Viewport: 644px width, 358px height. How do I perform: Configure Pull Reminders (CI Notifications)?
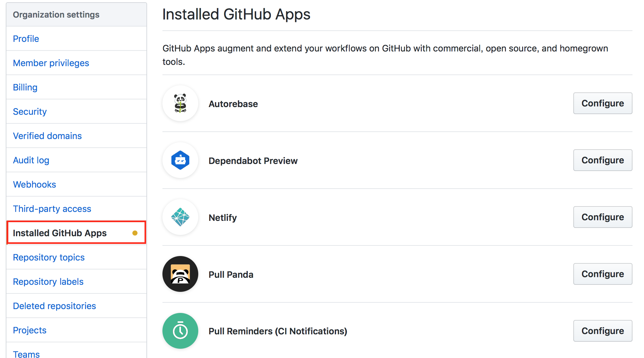click(x=602, y=331)
